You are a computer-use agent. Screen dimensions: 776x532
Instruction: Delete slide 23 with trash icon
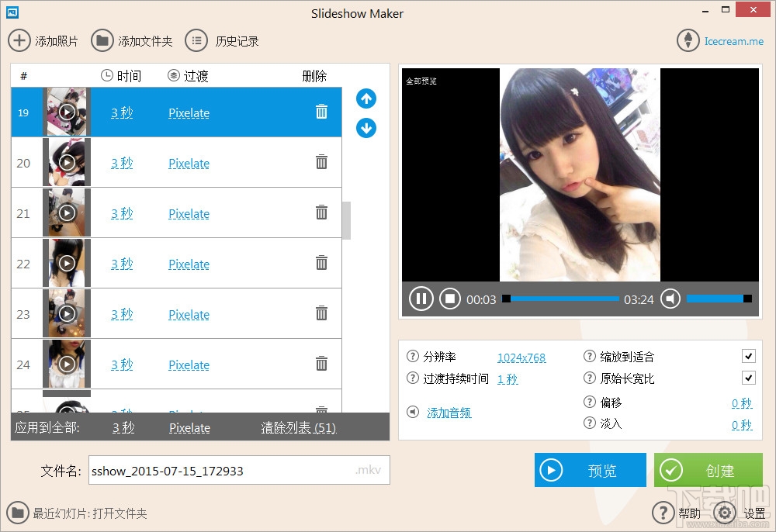pos(322,313)
